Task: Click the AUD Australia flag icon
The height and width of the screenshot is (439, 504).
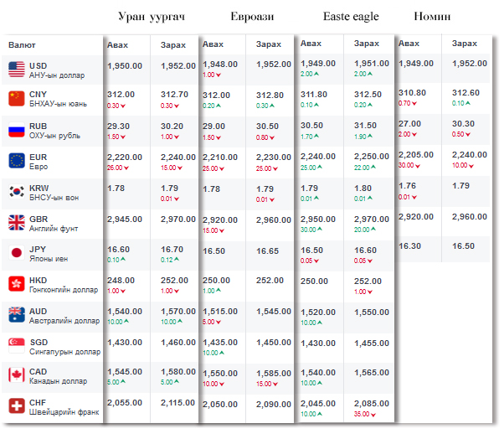Action: (17, 314)
